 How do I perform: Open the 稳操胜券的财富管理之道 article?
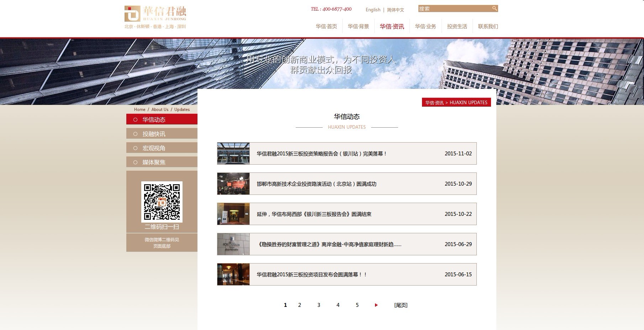(x=329, y=244)
